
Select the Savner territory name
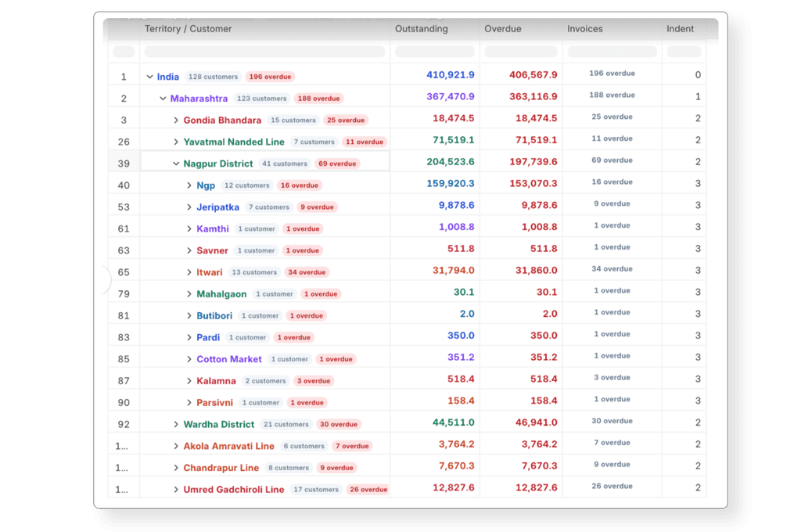click(213, 250)
